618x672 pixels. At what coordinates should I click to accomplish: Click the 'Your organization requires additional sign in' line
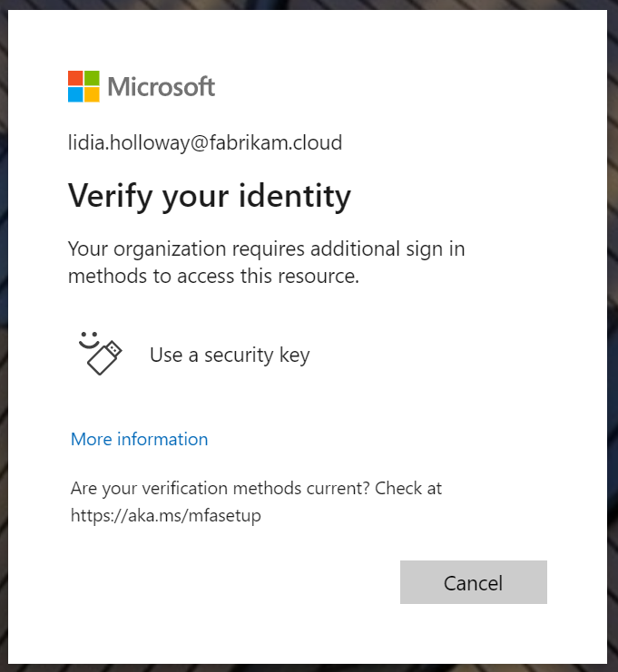pyautogui.click(x=266, y=248)
